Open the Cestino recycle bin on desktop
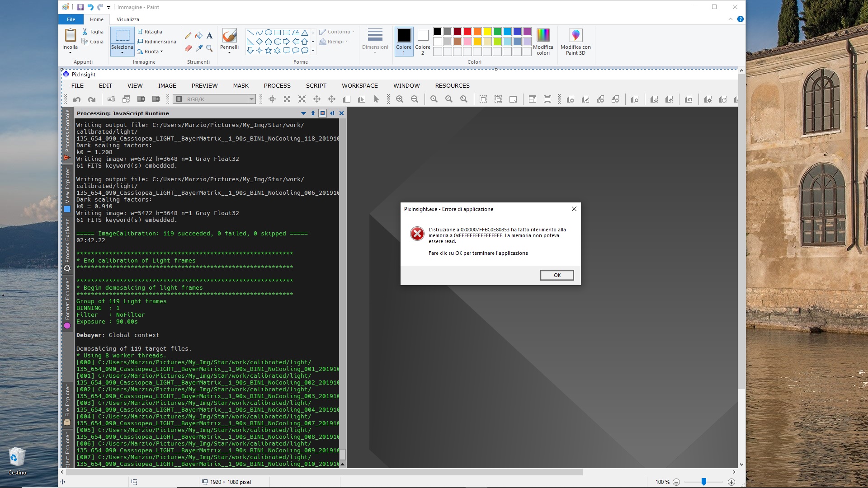The height and width of the screenshot is (488, 868). point(17,461)
